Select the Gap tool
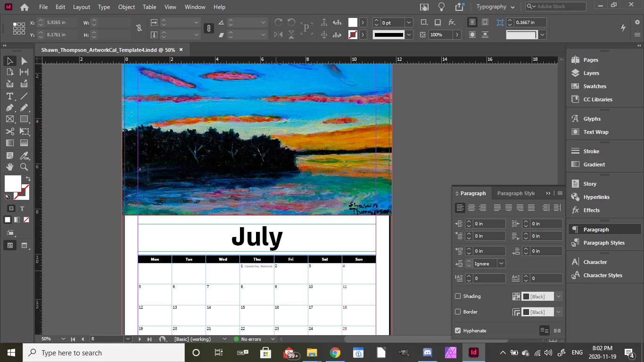 (x=24, y=72)
